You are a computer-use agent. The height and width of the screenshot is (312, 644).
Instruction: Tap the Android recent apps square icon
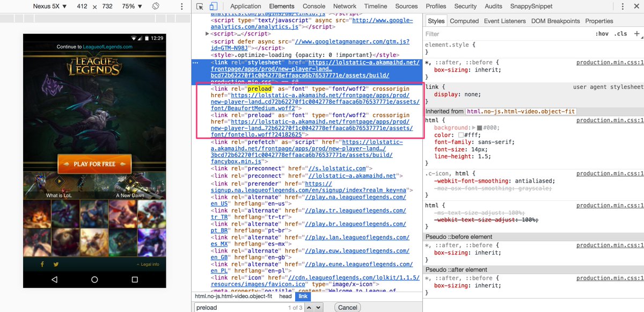(135, 279)
